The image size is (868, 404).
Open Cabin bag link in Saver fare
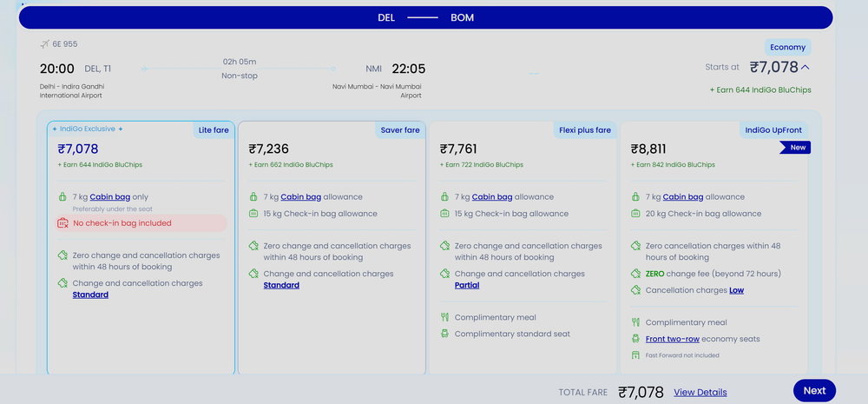(301, 196)
